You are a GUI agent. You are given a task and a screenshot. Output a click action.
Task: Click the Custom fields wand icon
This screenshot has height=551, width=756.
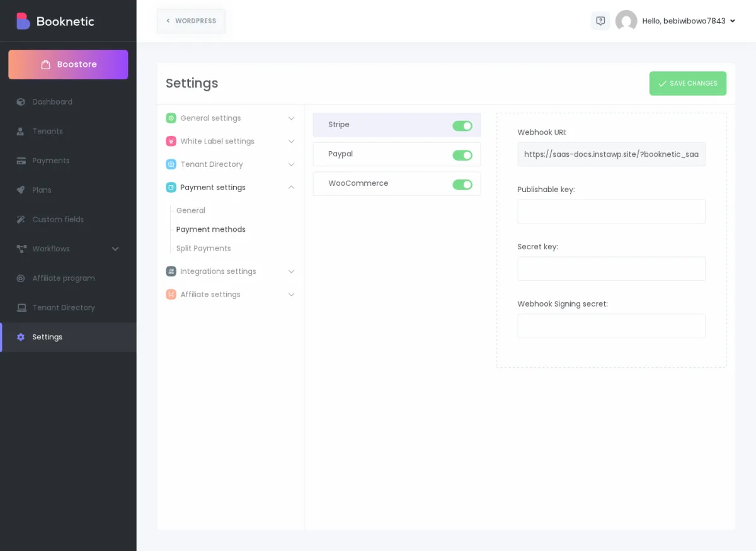21,220
